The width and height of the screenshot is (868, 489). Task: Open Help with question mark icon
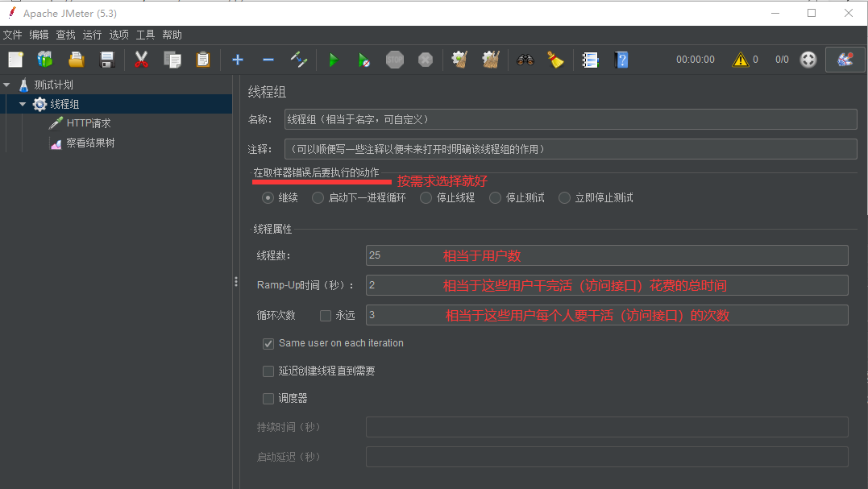(x=621, y=60)
